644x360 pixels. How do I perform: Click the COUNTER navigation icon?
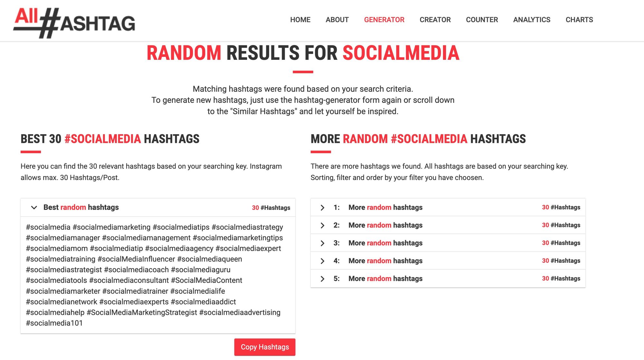pyautogui.click(x=482, y=20)
